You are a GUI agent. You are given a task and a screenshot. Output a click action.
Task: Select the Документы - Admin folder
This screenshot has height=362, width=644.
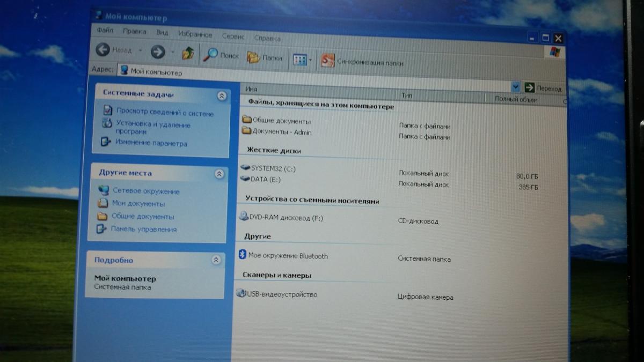(276, 131)
